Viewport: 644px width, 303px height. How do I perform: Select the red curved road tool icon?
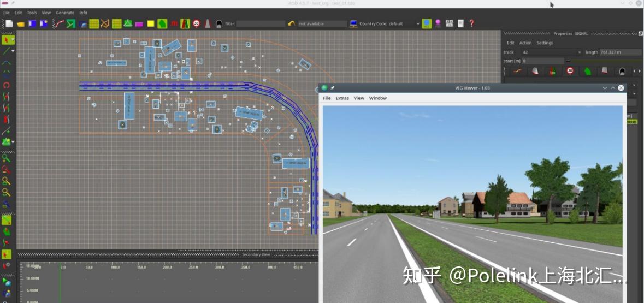(x=60, y=24)
